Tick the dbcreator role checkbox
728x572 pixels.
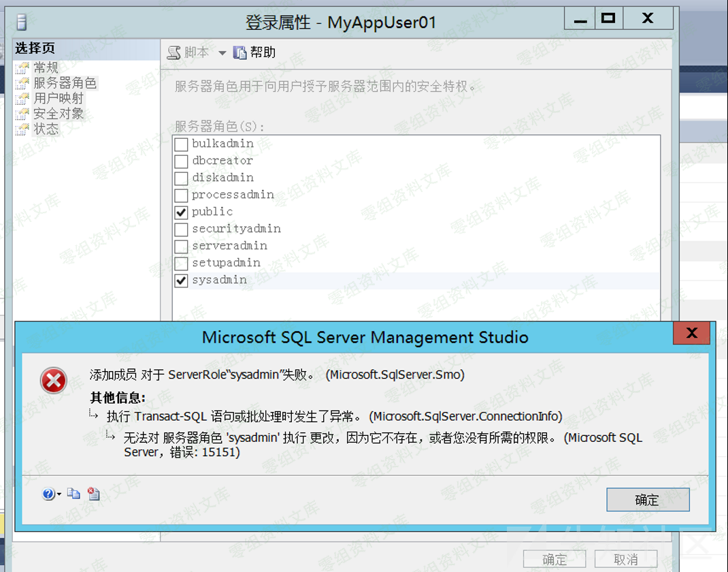(181, 161)
